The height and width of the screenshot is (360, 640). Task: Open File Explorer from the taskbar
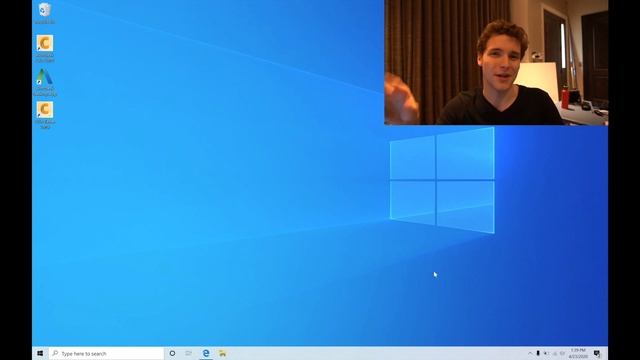click(222, 353)
